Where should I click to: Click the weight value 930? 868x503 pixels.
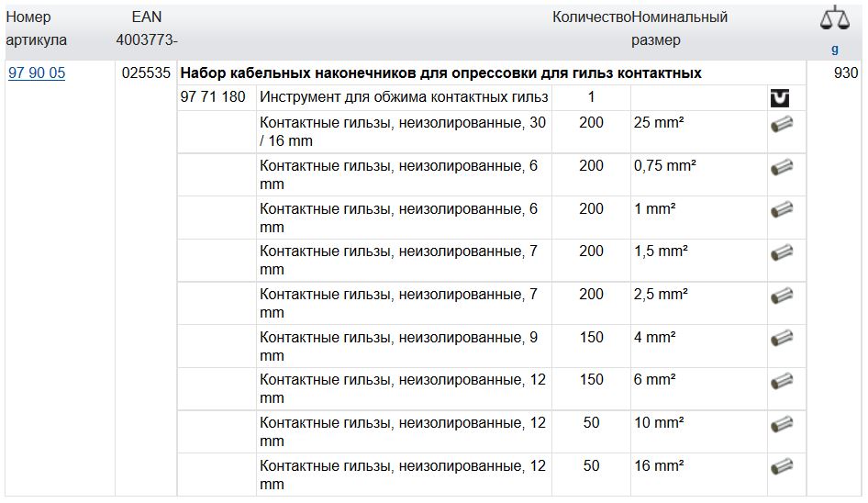(846, 73)
